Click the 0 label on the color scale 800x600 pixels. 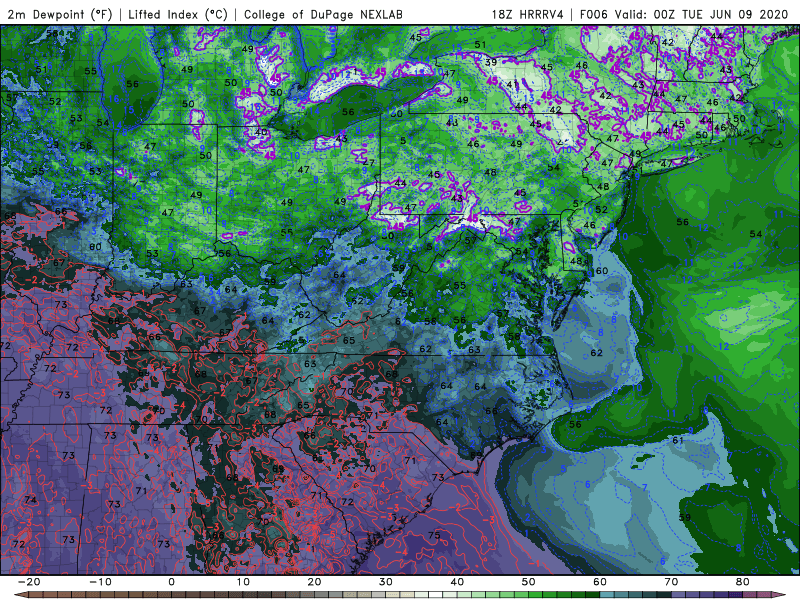point(171,582)
